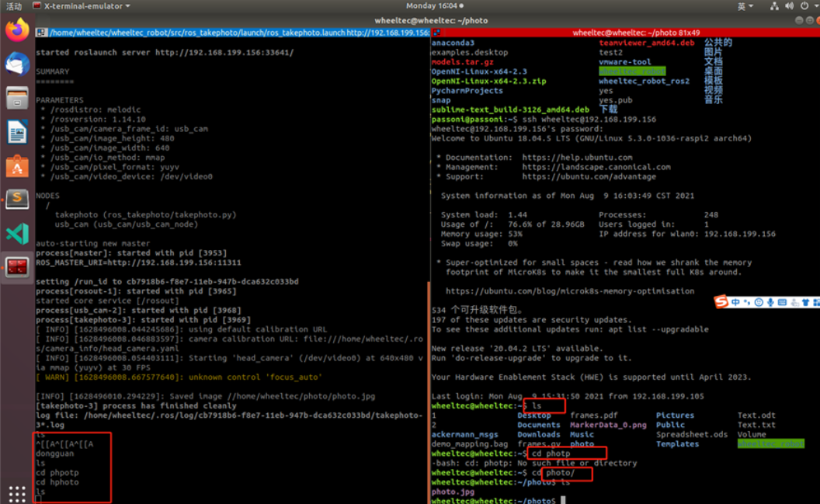Launch Thunderbird mail from the dock
Viewport: 820px width, 504px height.
pyautogui.click(x=17, y=64)
